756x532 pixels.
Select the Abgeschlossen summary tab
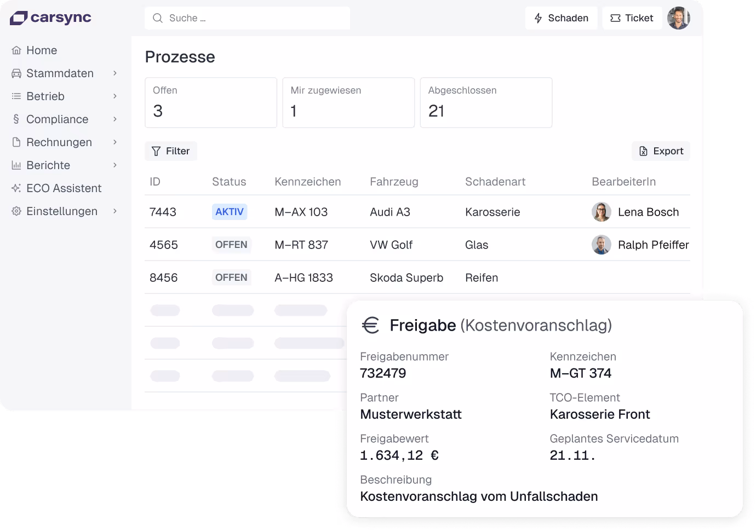point(486,103)
